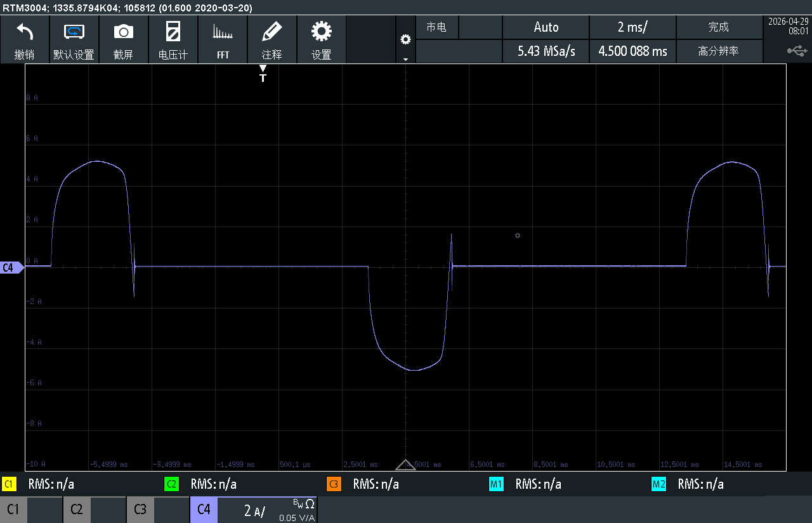Click the 完成 acquisition status button

click(719, 27)
